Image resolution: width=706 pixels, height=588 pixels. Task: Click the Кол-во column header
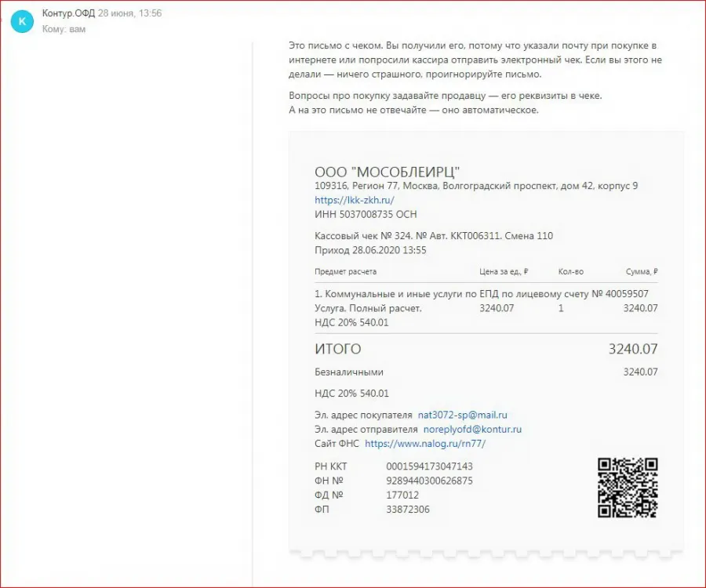[570, 272]
